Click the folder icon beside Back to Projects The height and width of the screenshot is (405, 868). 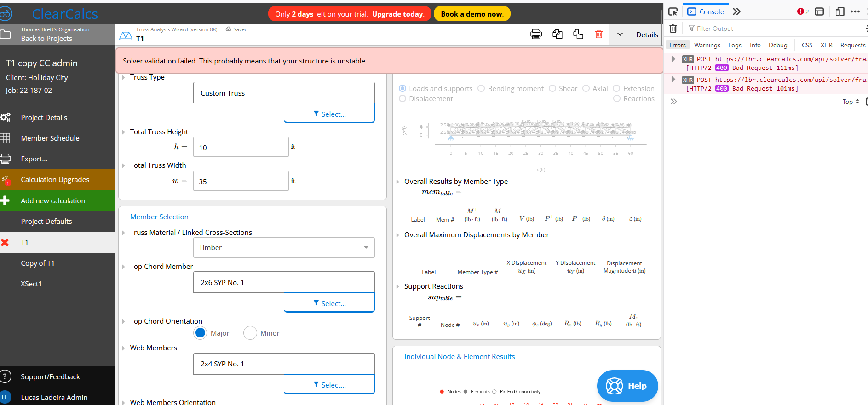click(6, 34)
